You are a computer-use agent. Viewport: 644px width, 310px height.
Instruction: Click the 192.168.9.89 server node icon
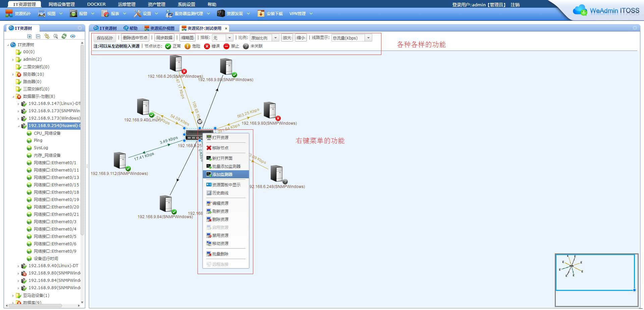point(226,67)
